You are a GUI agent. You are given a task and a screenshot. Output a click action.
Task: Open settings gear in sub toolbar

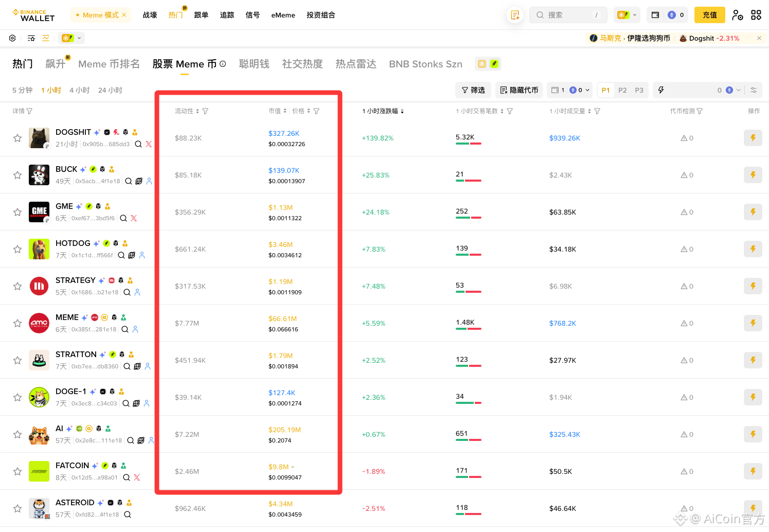pos(12,38)
